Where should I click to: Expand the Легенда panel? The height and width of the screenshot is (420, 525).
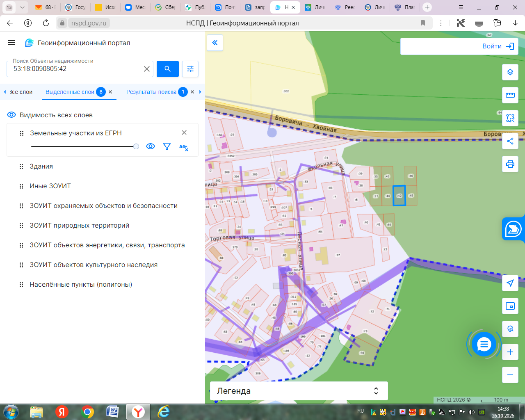pyautogui.click(x=299, y=391)
